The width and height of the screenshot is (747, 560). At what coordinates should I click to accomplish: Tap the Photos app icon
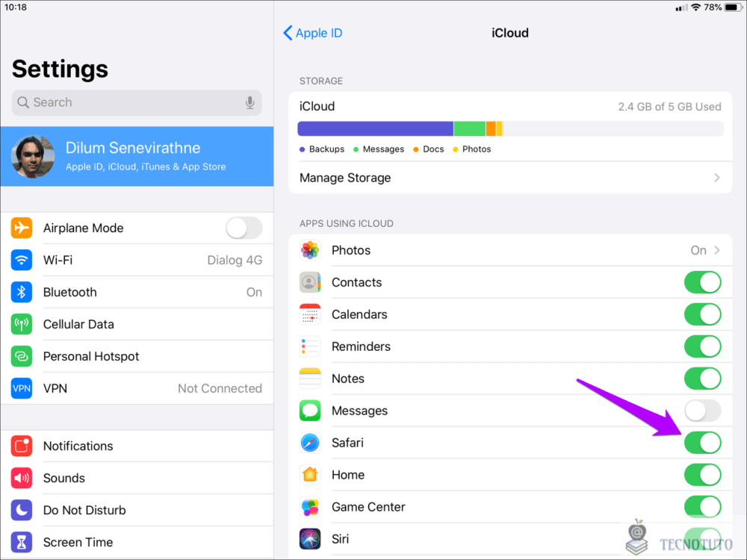(x=310, y=250)
